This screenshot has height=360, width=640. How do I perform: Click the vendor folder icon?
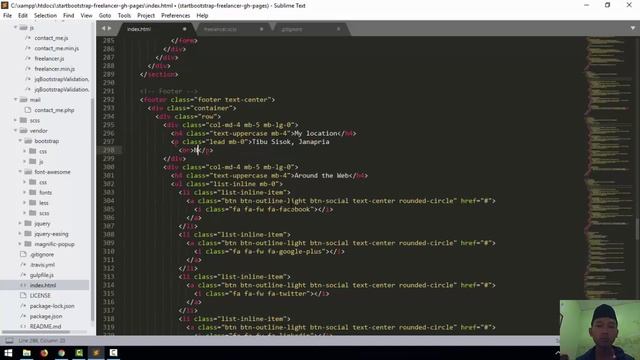pos(24,131)
